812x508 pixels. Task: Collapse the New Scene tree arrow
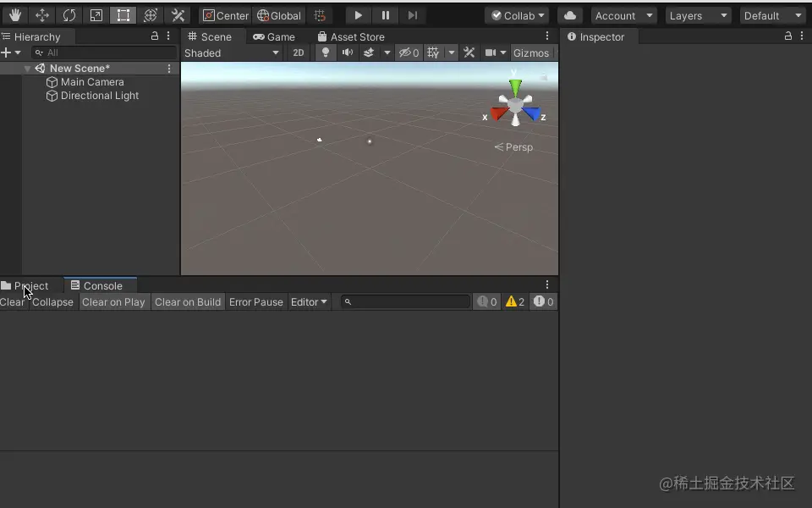27,69
